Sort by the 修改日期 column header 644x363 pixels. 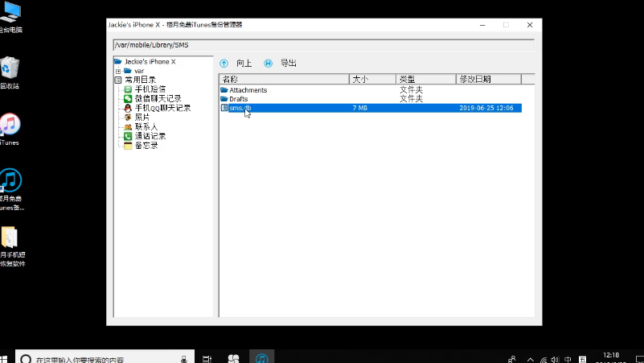click(x=489, y=79)
